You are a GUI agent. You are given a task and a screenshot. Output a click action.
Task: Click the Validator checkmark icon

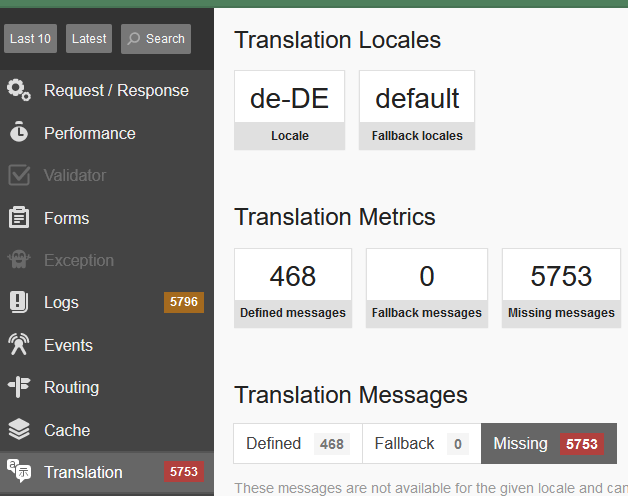(x=19, y=175)
